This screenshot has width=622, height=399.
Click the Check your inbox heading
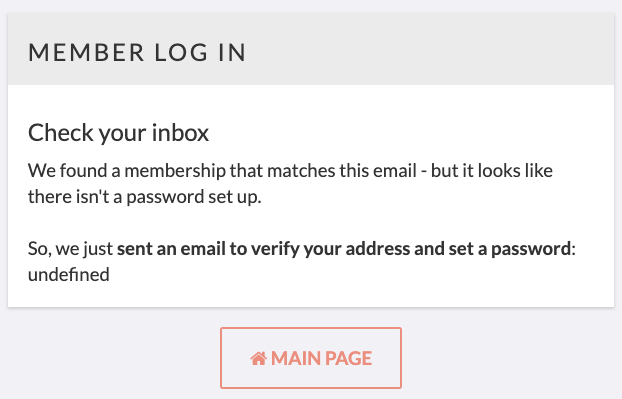[x=118, y=132]
